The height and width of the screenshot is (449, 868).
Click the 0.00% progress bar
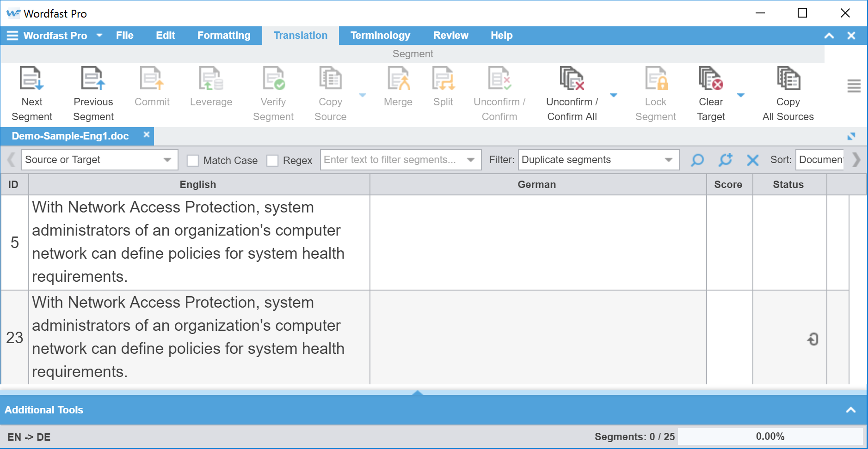[x=770, y=437]
